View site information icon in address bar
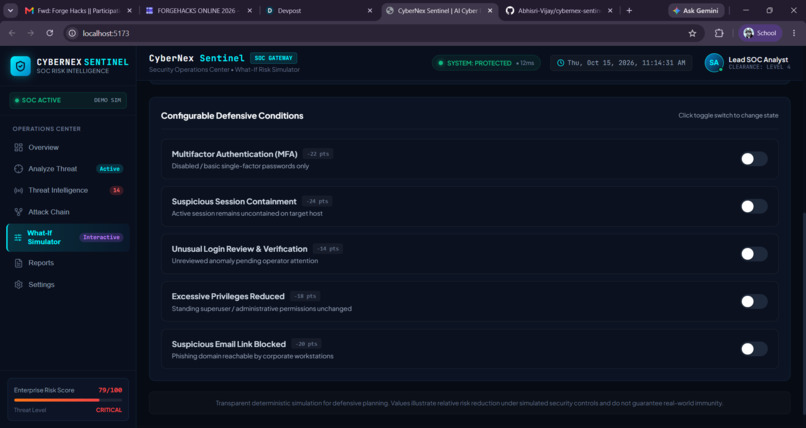This screenshot has width=806, height=428. [x=72, y=33]
